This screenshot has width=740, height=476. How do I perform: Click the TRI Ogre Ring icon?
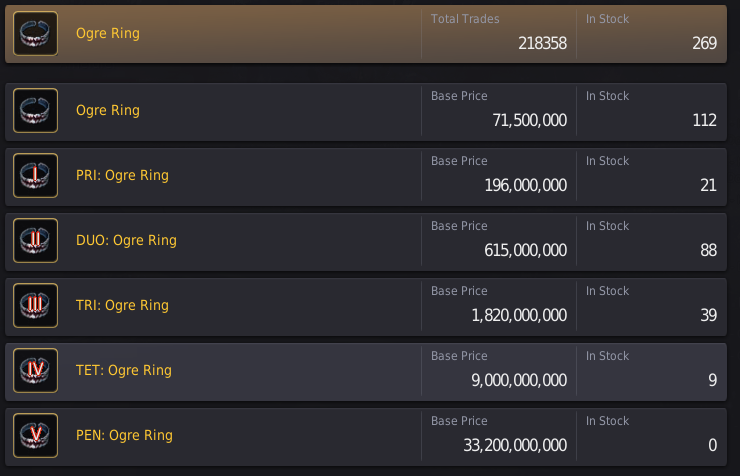click(x=35, y=306)
